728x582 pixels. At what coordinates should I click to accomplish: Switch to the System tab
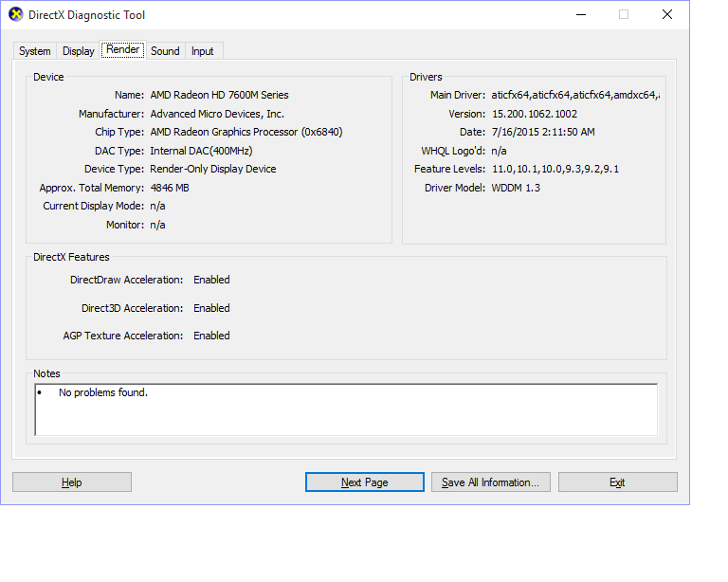[35, 51]
